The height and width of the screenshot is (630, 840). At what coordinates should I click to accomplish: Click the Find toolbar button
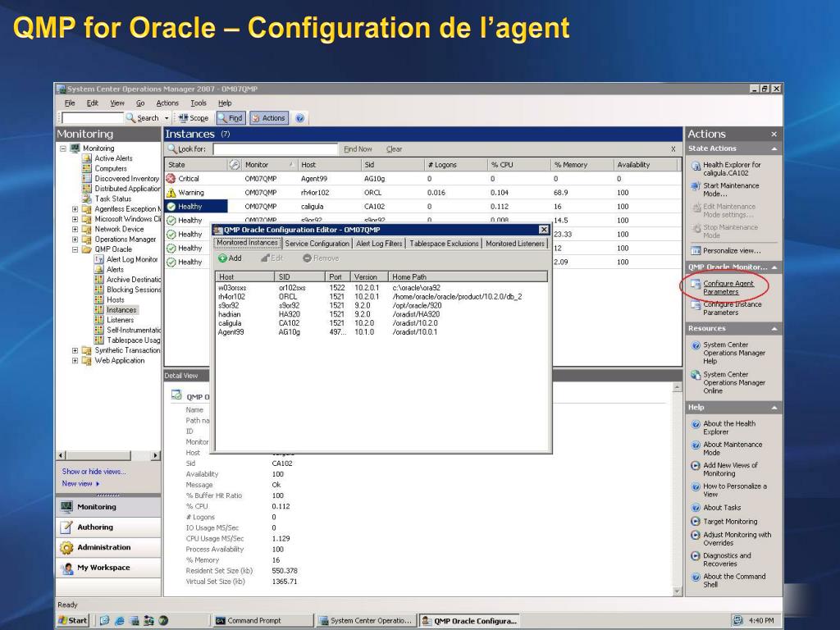pyautogui.click(x=231, y=118)
